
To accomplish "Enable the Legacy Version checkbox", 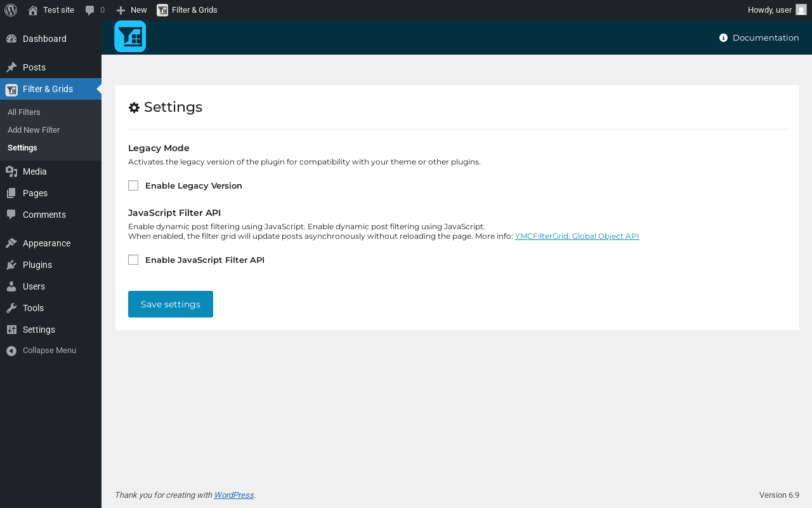I will (133, 185).
